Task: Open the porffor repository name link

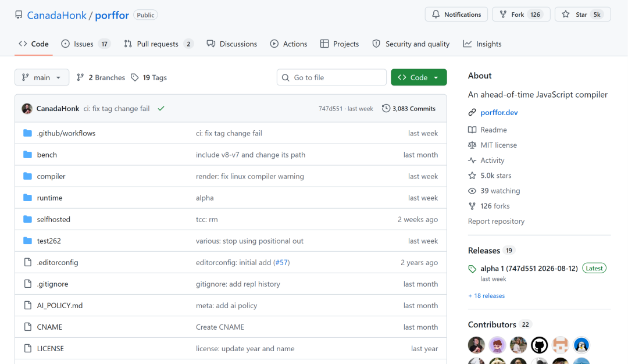Action: [112, 15]
